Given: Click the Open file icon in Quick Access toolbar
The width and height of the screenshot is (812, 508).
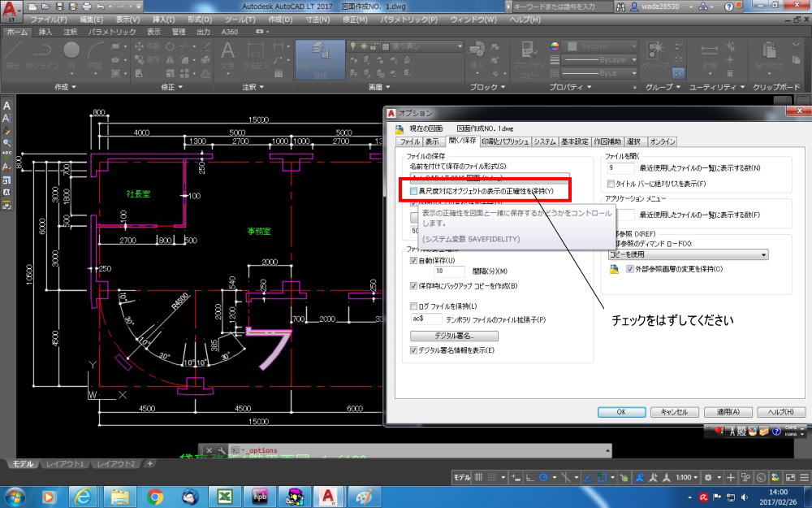Looking at the screenshot, I should [45, 7].
